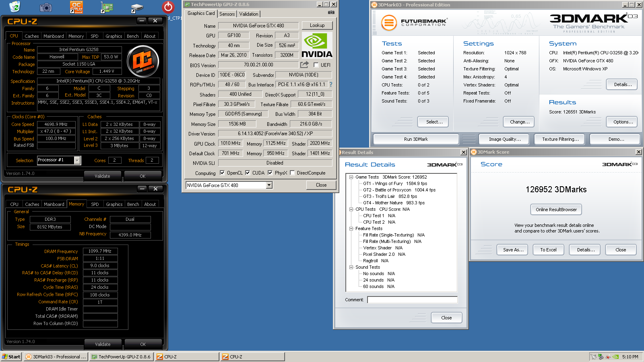Click the Bus Interface question mark
The image size is (644, 362).
331,84
